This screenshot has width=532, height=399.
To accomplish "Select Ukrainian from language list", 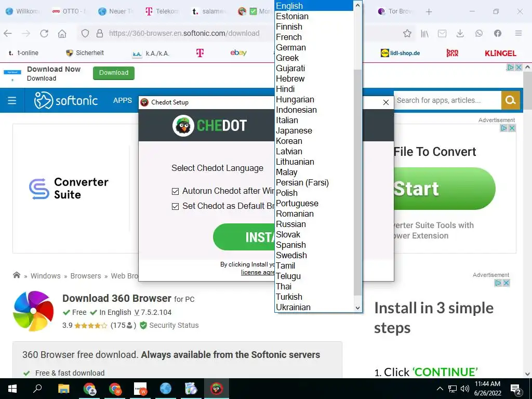I will [314, 308].
